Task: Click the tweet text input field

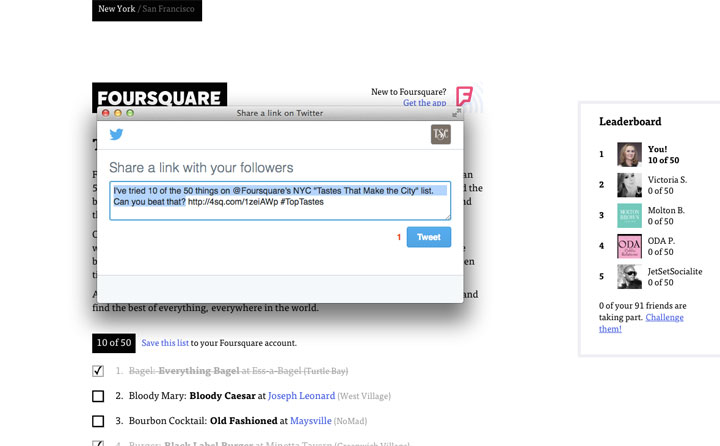Action: click(279, 200)
